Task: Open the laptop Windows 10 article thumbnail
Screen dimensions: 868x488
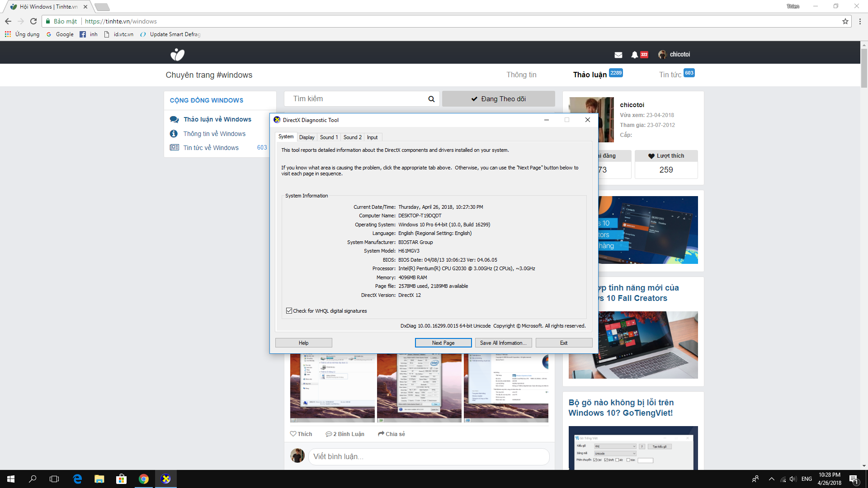Action: (x=648, y=345)
